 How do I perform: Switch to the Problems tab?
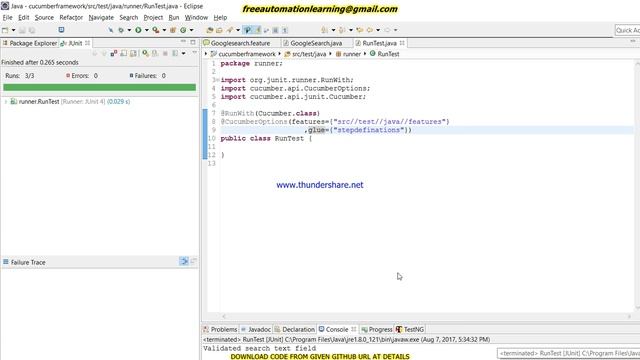[x=220, y=329]
